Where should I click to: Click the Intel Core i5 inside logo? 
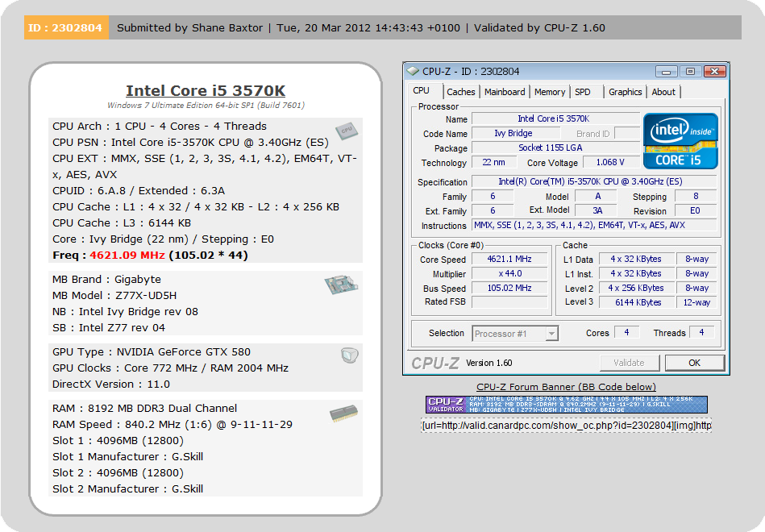click(x=680, y=141)
